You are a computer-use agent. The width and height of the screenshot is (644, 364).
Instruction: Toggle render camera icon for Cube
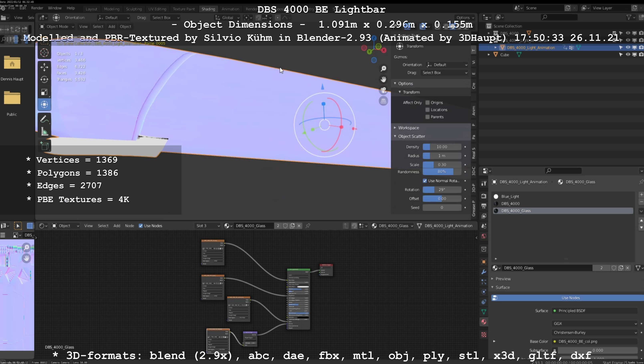[x=641, y=55]
